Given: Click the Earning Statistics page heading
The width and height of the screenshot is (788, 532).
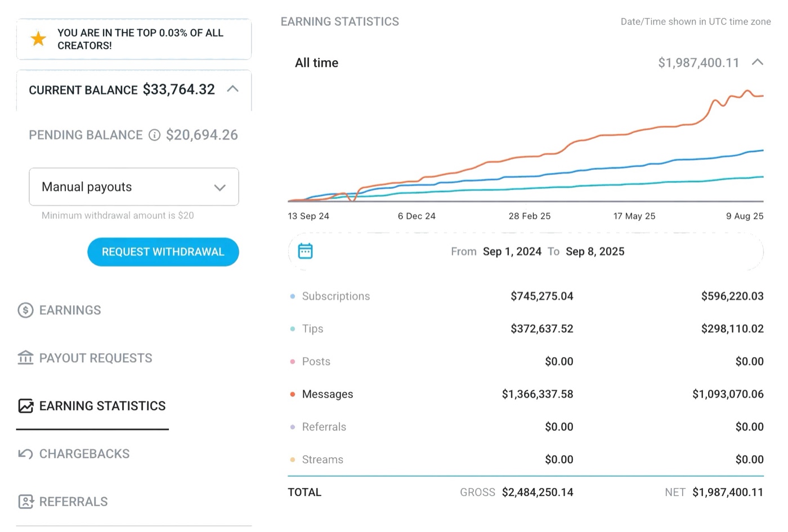Looking at the screenshot, I should tap(340, 21).
